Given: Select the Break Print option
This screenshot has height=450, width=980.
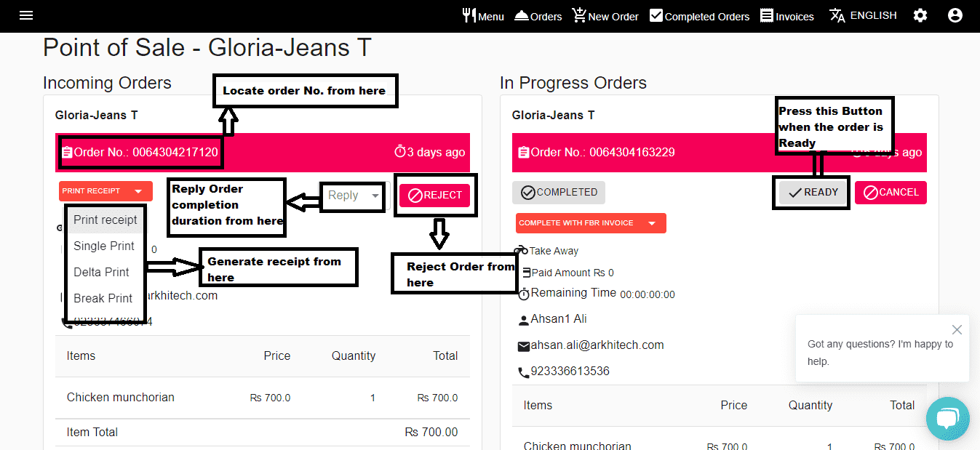Looking at the screenshot, I should (103, 298).
